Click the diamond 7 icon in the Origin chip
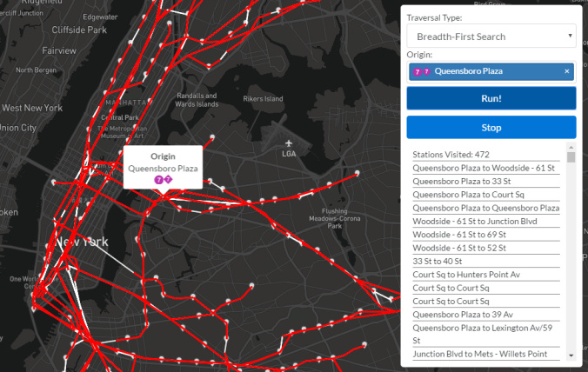The height and width of the screenshot is (372, 588). coord(425,71)
